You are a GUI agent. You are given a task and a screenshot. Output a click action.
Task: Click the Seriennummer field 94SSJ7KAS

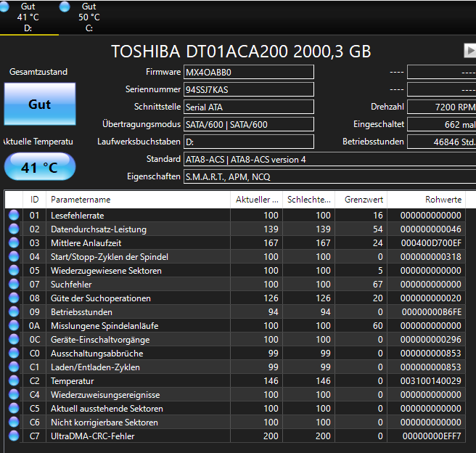pos(249,89)
